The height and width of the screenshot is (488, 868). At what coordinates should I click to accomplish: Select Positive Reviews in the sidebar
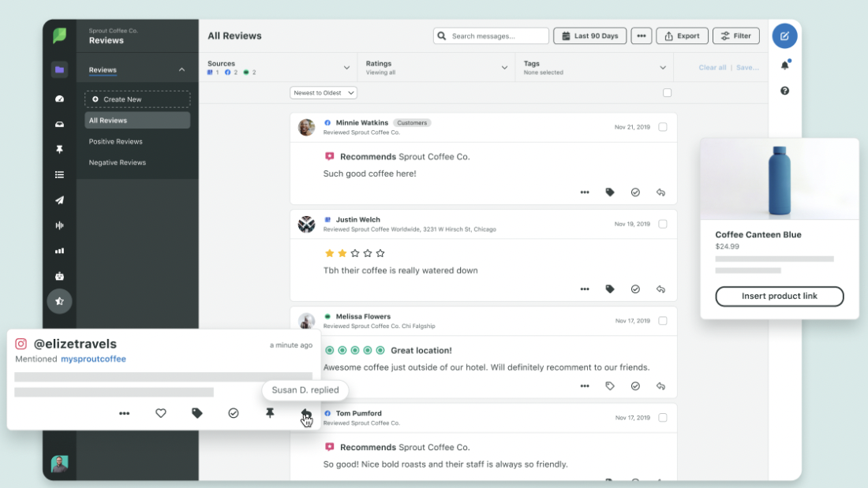tap(116, 142)
